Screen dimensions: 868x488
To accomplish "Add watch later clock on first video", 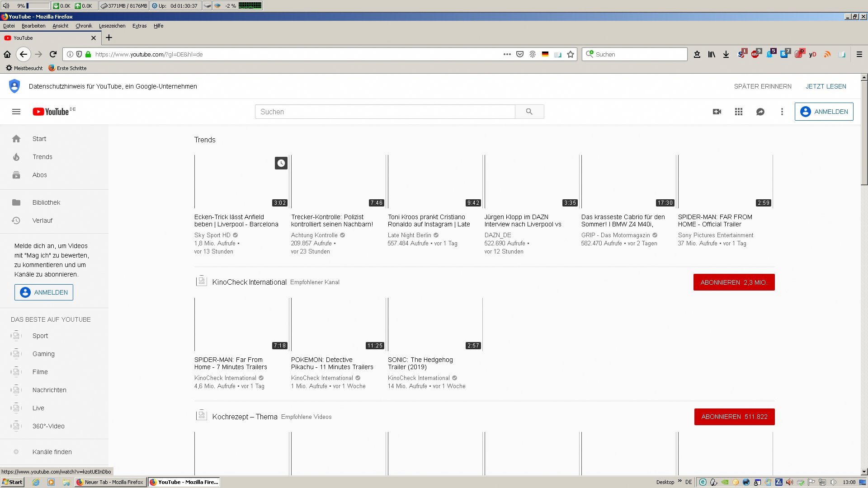I will tap(281, 163).
